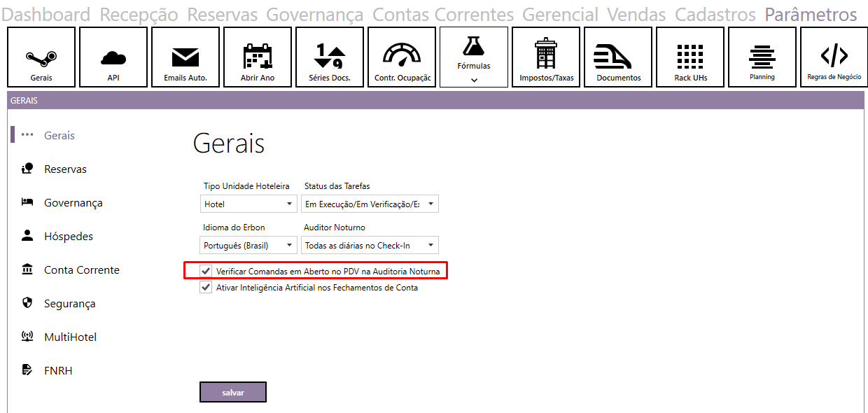Expand the Tipo Unidade Hoteleira dropdown
Viewport: 868px width, 413px height.
(x=248, y=204)
